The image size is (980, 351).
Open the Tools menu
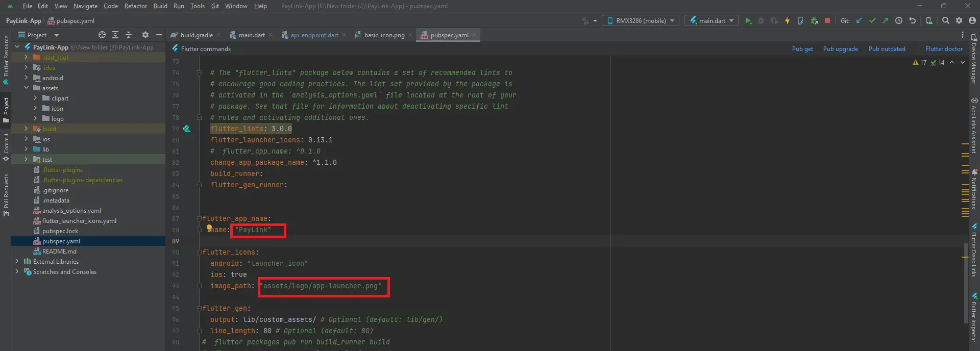pyautogui.click(x=198, y=6)
